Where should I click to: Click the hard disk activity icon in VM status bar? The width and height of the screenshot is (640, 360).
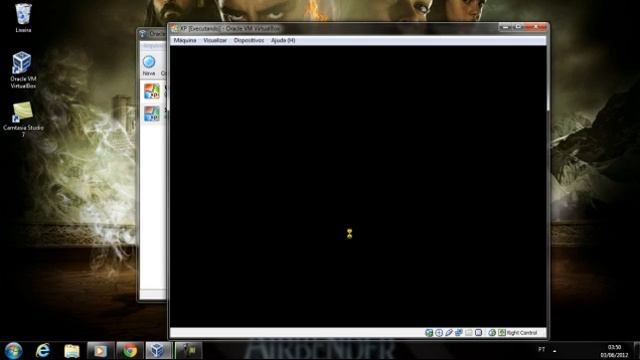(429, 333)
